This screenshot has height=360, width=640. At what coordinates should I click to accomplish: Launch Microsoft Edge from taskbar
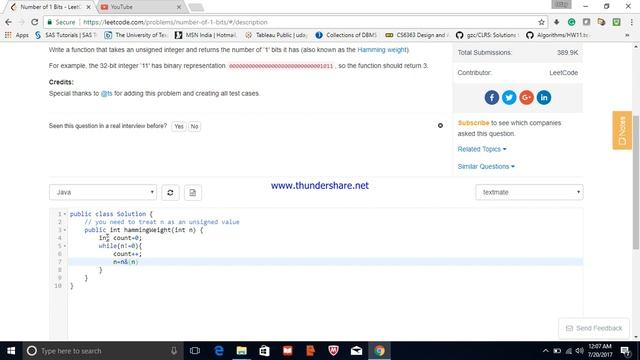click(x=219, y=351)
